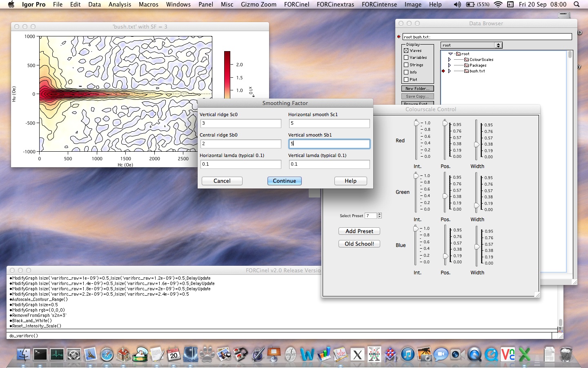Open the Trash in the dock
The height and width of the screenshot is (368, 588).
pyautogui.click(x=566, y=354)
